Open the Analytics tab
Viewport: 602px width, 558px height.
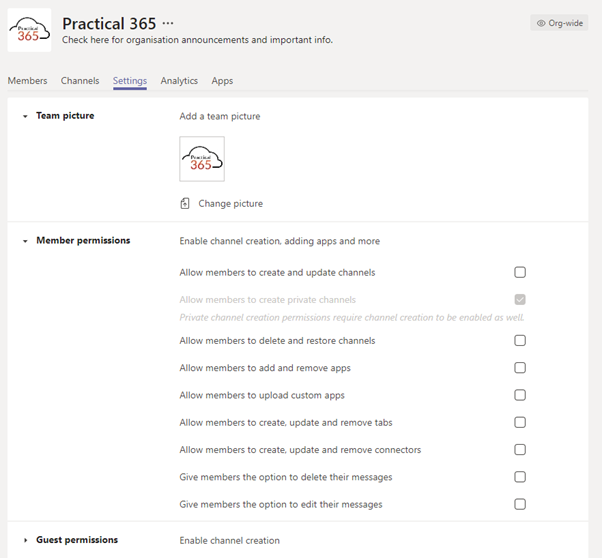179,81
